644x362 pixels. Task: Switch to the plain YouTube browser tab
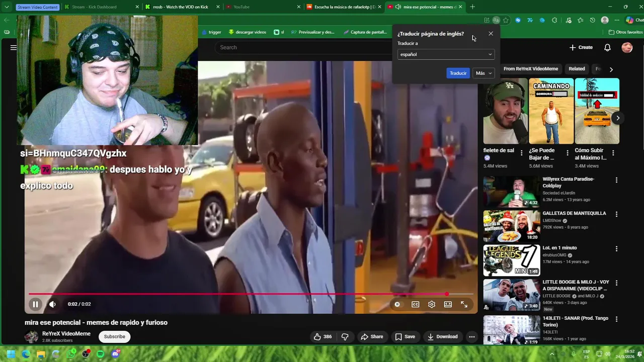click(x=263, y=7)
